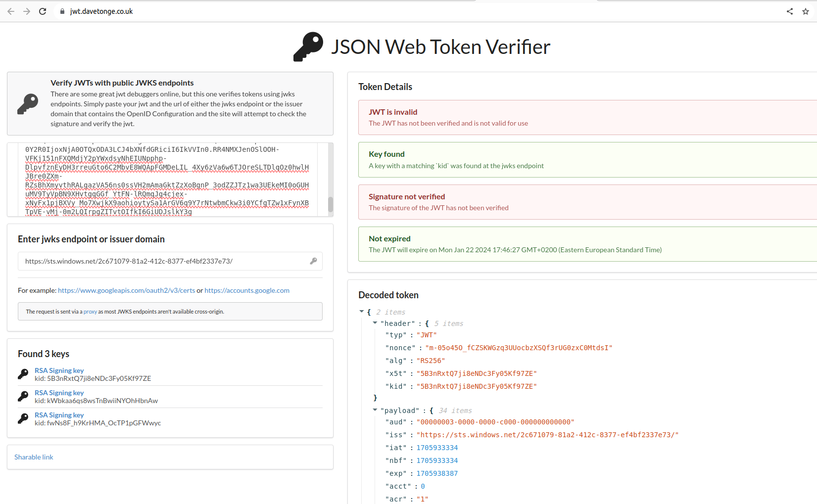Click the lock icon in the address bar
Viewport: 817px width, 504px height.
[x=62, y=11]
